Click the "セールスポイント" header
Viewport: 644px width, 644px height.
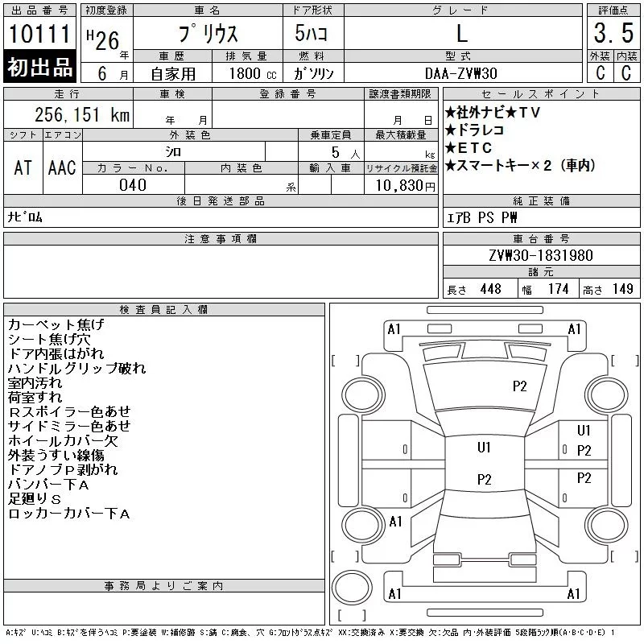[541, 94]
